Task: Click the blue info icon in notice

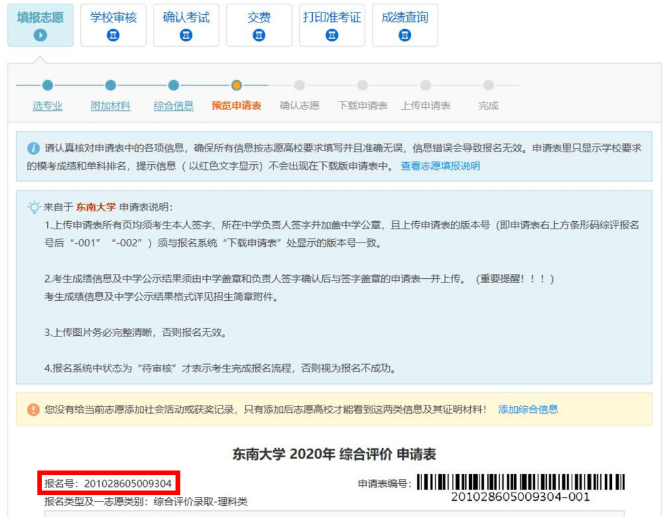Action: pos(34,148)
